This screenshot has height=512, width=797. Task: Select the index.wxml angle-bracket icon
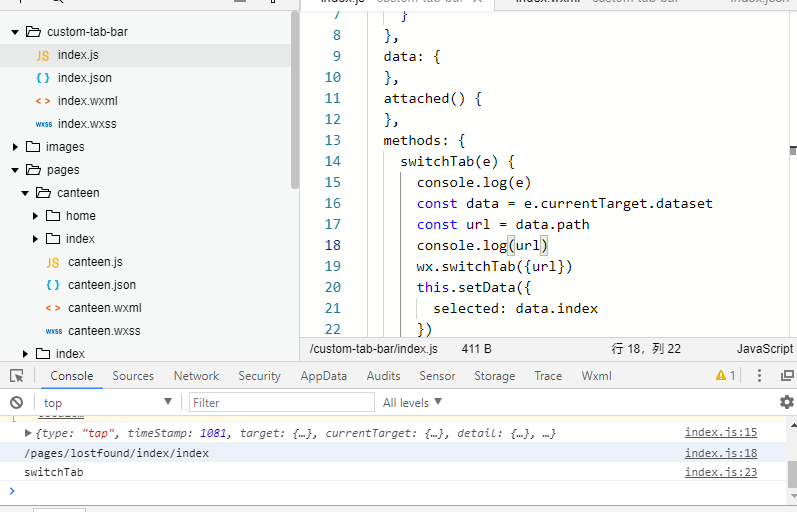[x=43, y=101]
